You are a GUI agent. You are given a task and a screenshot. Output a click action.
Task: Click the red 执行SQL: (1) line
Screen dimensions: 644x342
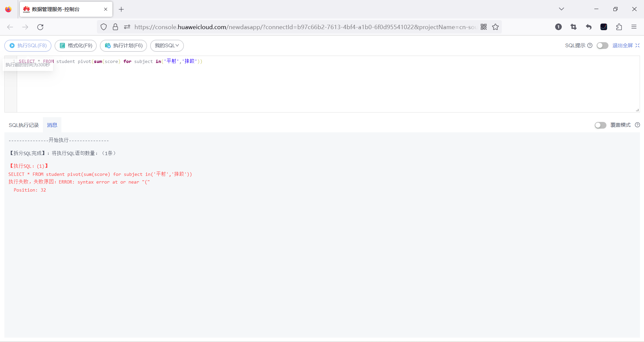(29, 166)
